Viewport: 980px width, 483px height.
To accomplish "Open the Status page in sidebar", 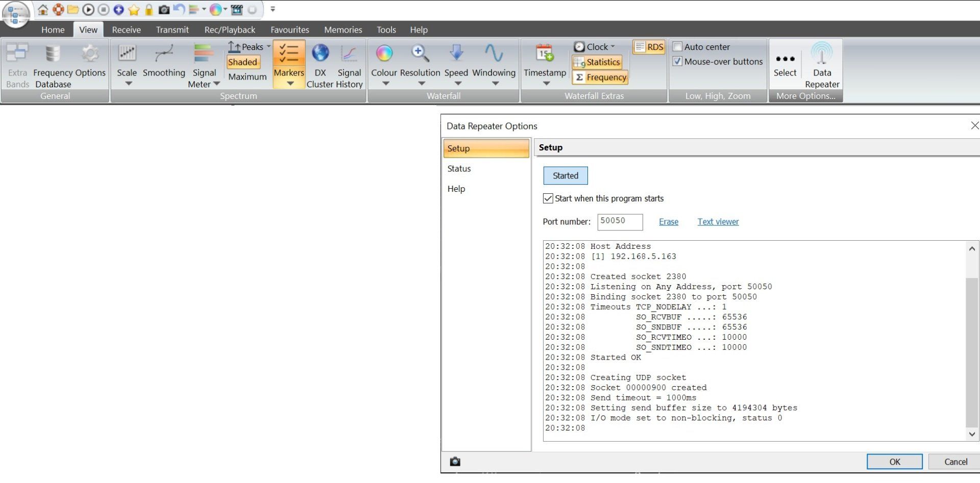I will [x=459, y=169].
